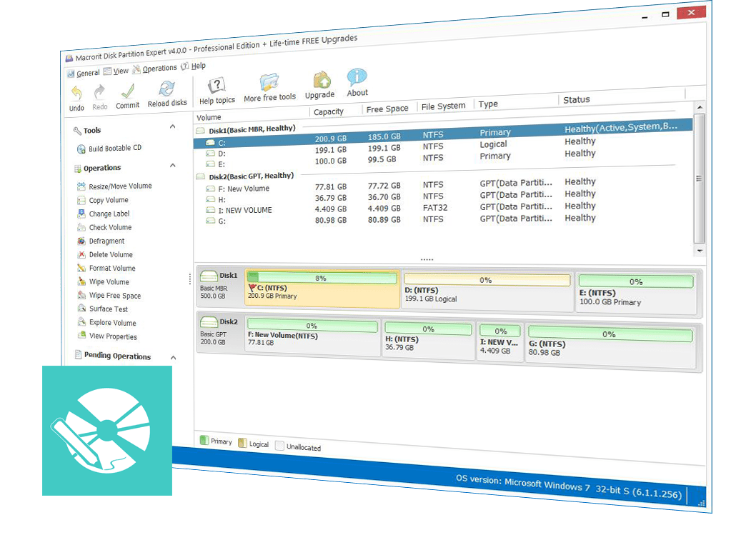756x540 pixels.
Task: Click the Delete Volume icon
Action: point(81,254)
